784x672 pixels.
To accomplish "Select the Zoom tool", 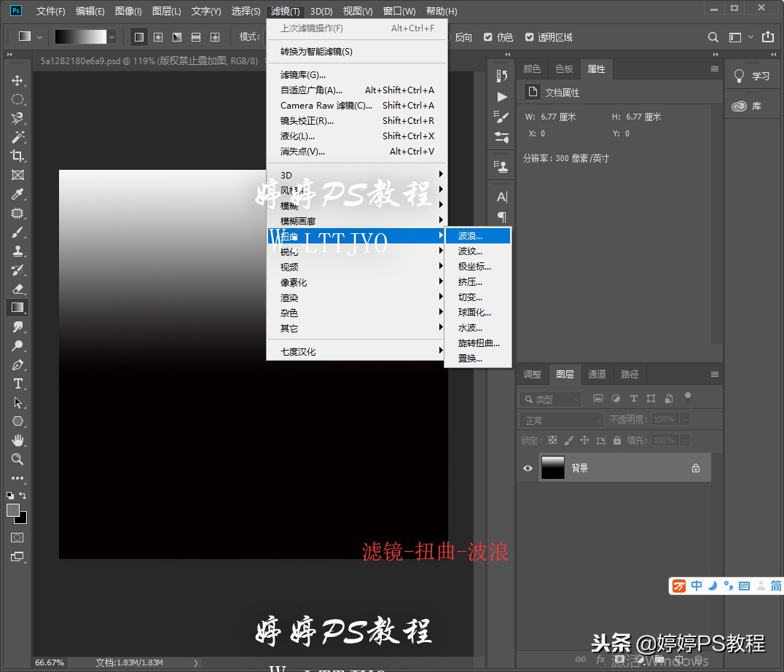I will 17,459.
